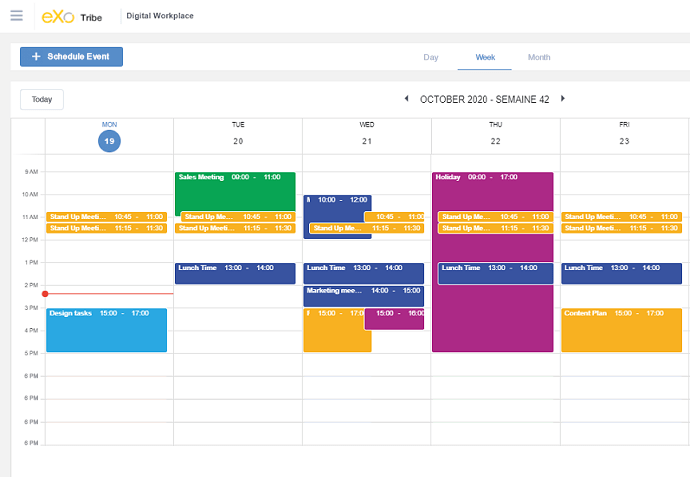Open Tuesday's Lunch Time event
690x477 pixels.
click(235, 273)
